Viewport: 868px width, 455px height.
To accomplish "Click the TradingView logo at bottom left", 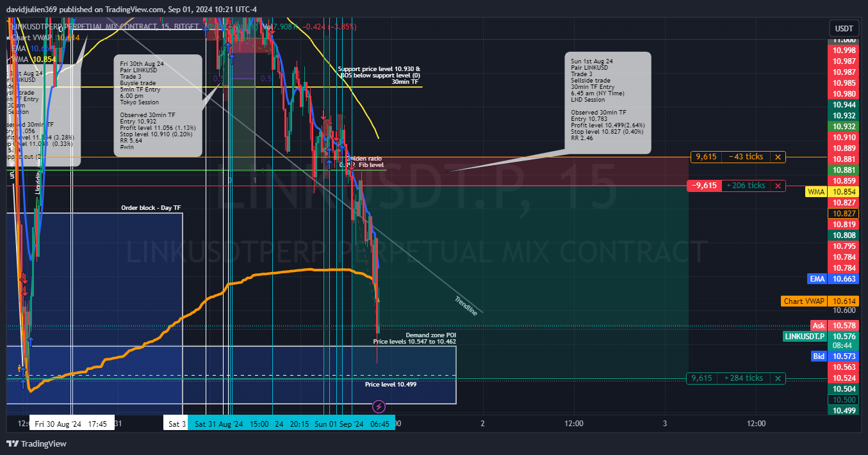I will tap(37, 443).
